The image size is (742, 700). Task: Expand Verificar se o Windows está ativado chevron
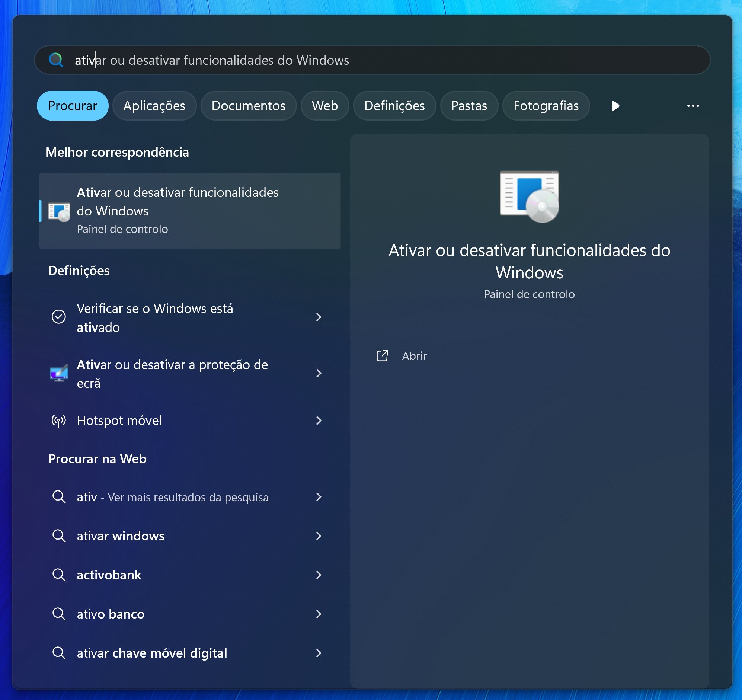(319, 317)
